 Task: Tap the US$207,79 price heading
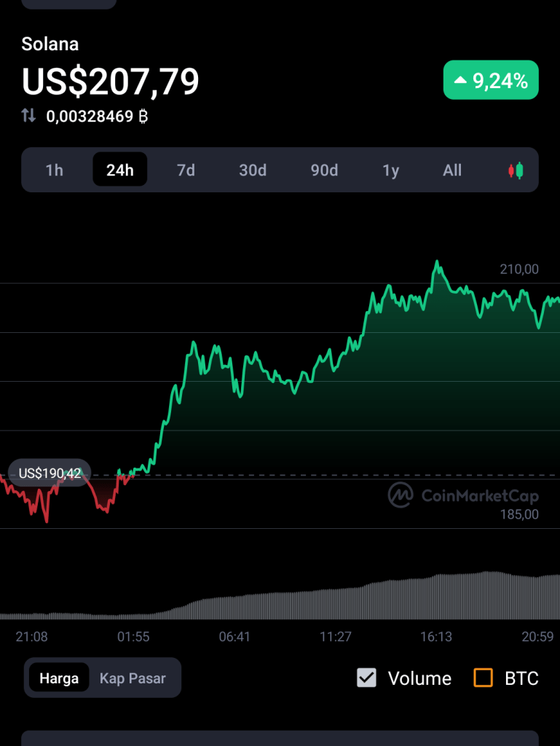pyautogui.click(x=111, y=82)
